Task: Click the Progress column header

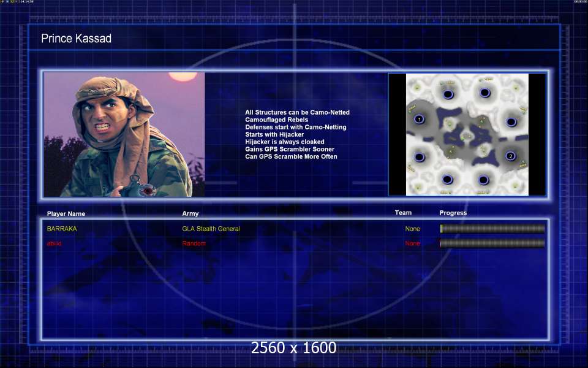Action: click(453, 213)
